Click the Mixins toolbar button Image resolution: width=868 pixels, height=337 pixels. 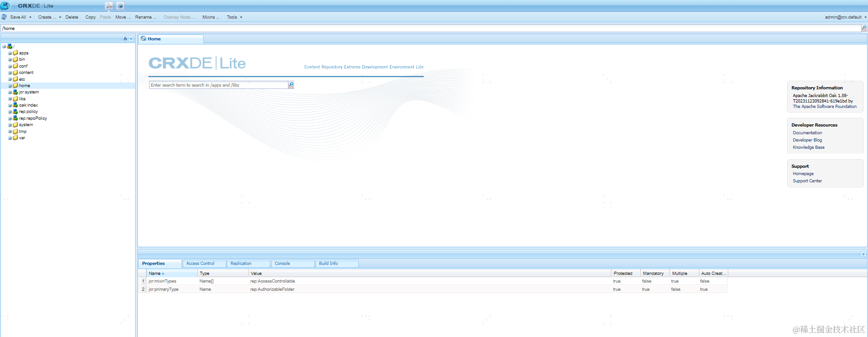point(210,17)
